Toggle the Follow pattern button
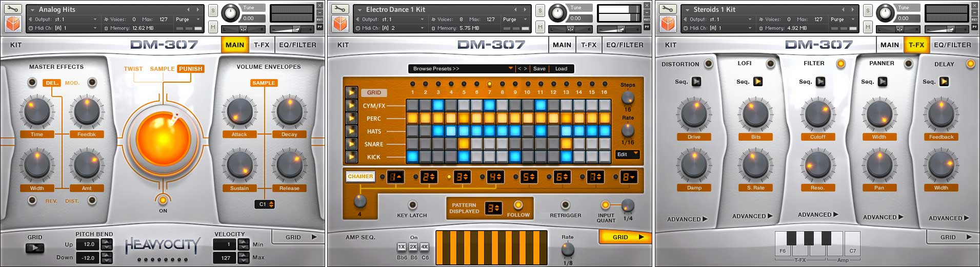980x267 pixels. (x=518, y=205)
